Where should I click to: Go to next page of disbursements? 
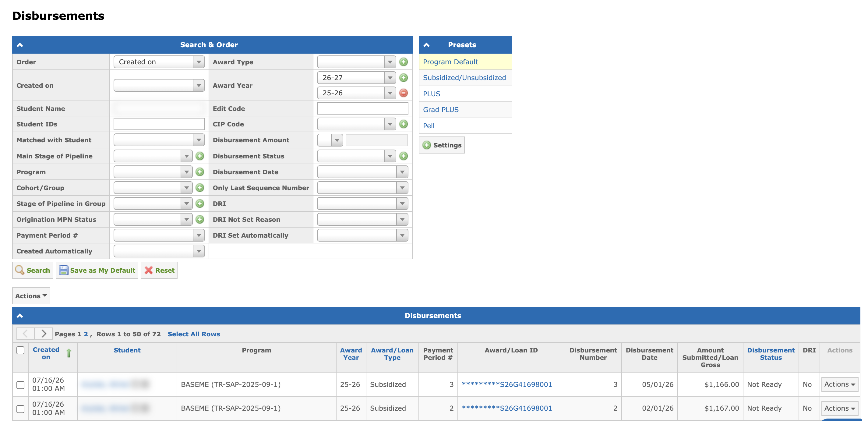(x=44, y=334)
